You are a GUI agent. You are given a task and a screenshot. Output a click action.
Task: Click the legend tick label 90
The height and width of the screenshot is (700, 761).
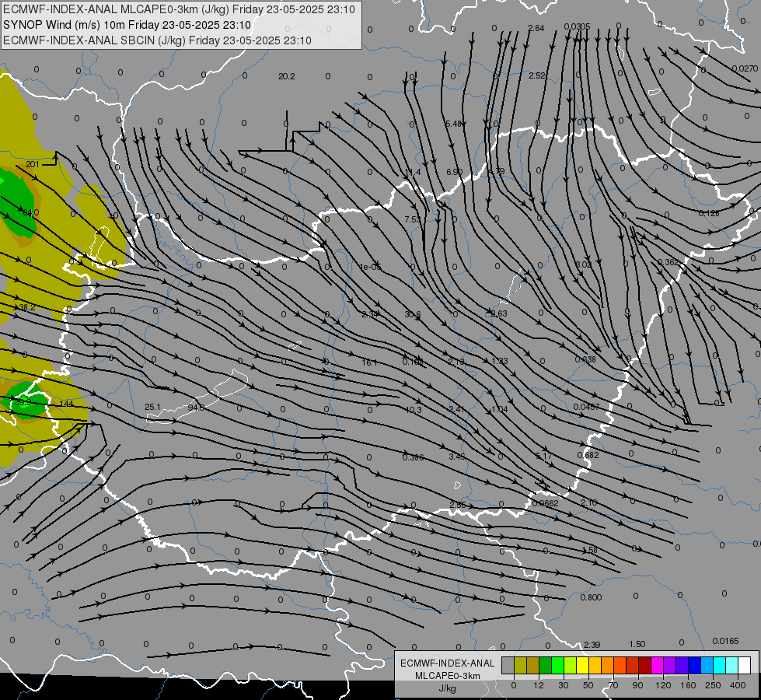click(x=637, y=685)
